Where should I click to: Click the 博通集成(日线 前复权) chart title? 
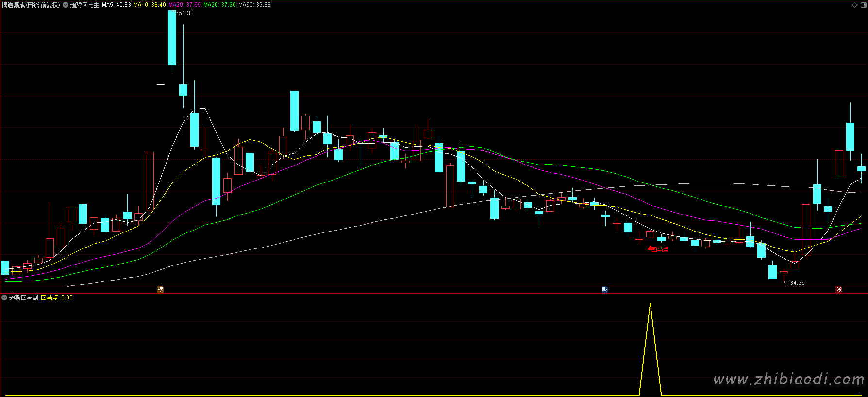tap(31, 5)
